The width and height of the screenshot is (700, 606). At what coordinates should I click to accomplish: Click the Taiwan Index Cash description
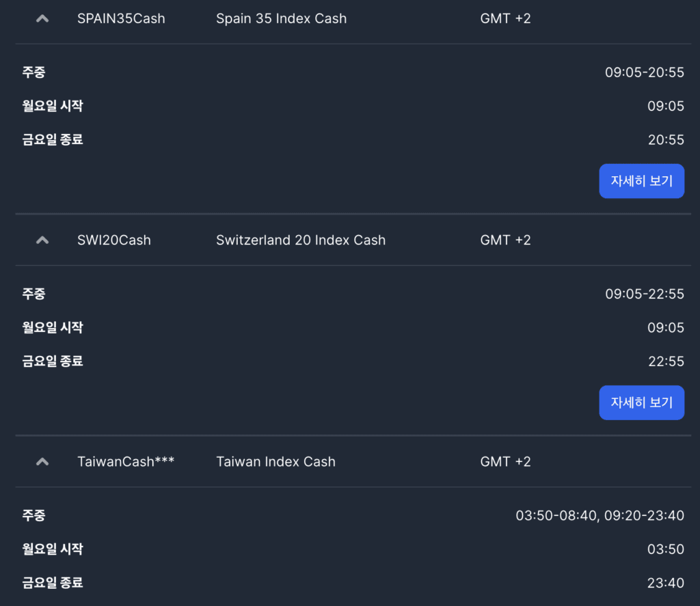click(x=276, y=461)
